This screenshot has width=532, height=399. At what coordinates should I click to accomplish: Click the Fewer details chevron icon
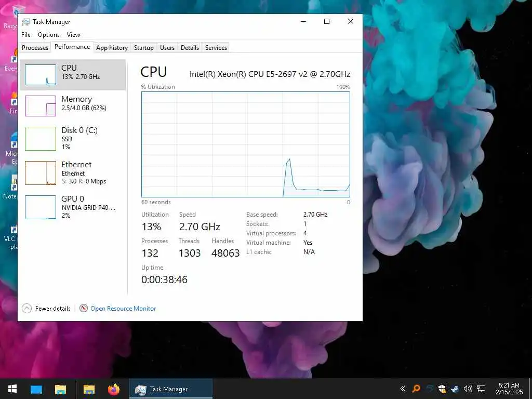(27, 309)
